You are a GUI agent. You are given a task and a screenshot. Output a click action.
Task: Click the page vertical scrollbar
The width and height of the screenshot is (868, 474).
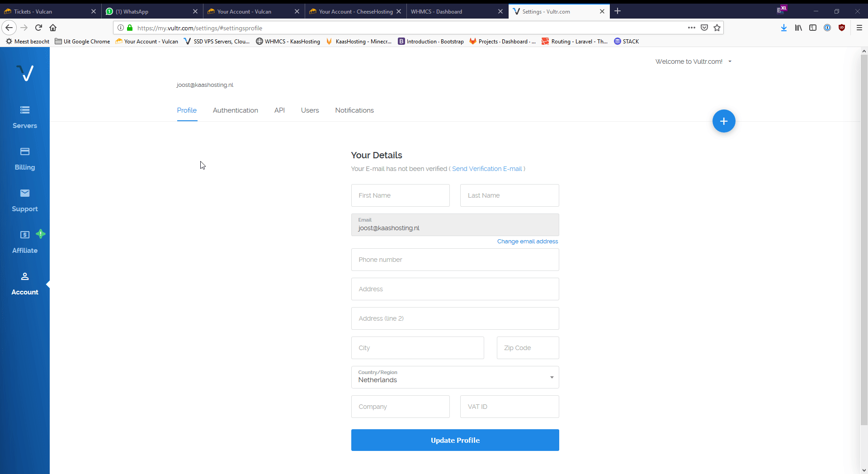863,240
